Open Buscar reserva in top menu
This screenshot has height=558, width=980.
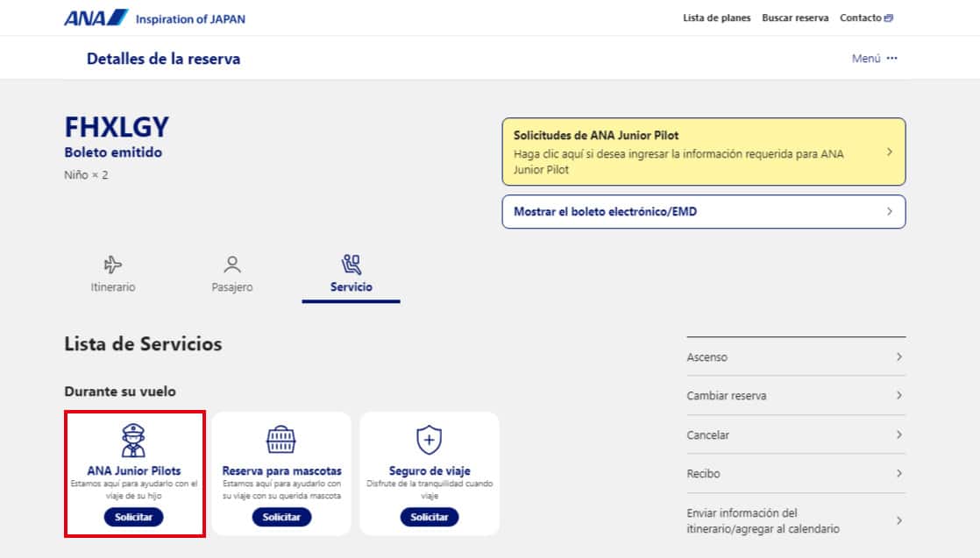(x=795, y=18)
